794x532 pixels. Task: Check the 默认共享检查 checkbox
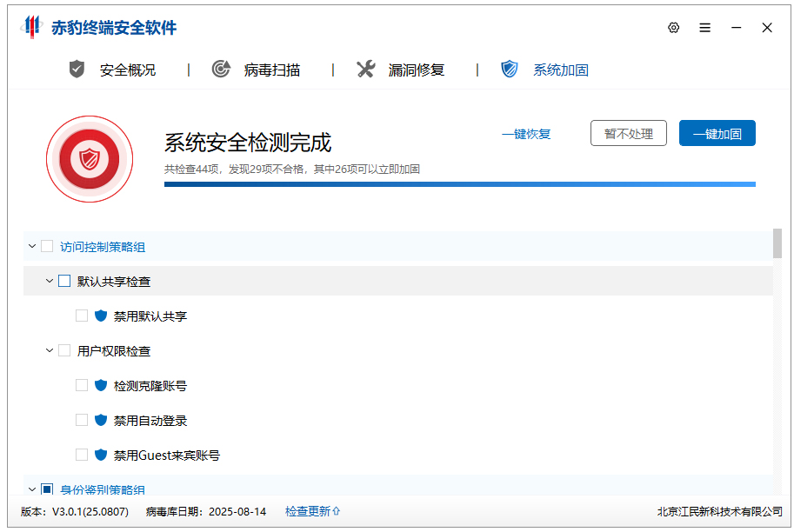click(64, 281)
